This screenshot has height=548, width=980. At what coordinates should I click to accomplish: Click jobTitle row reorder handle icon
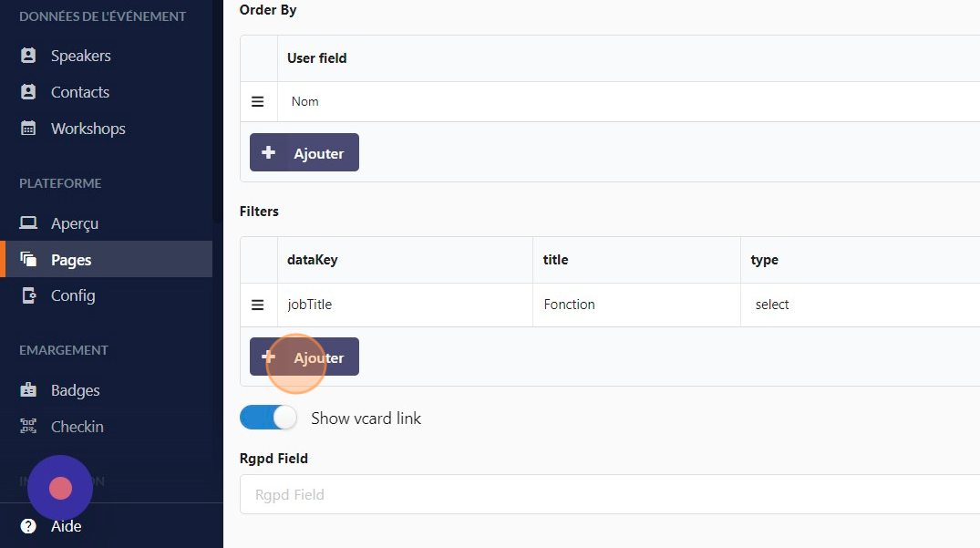258,305
